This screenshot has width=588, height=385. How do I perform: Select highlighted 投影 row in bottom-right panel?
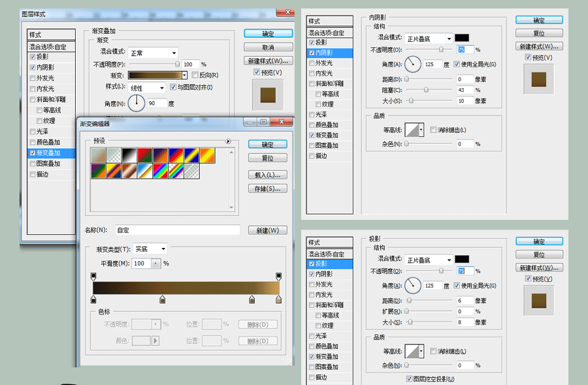click(x=330, y=264)
